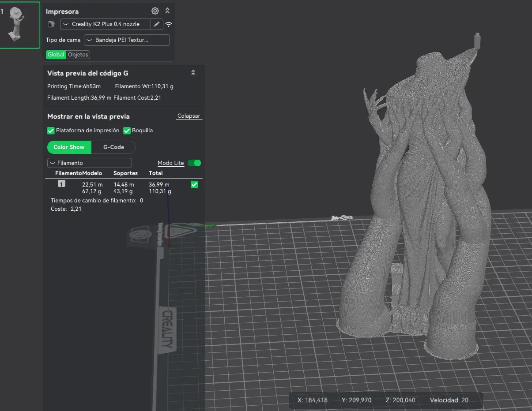Click the Y: 209,970 coordinate readout
This screenshot has width=532, height=411.
pyautogui.click(x=357, y=400)
